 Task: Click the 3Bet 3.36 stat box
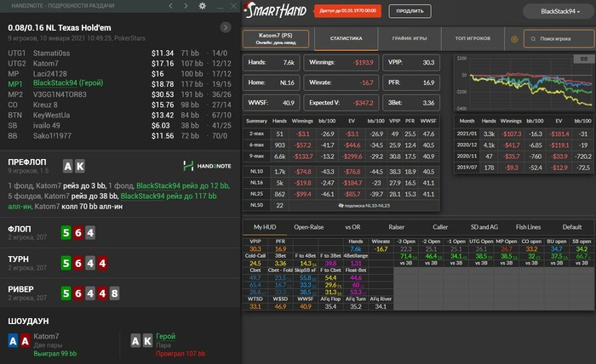click(411, 103)
